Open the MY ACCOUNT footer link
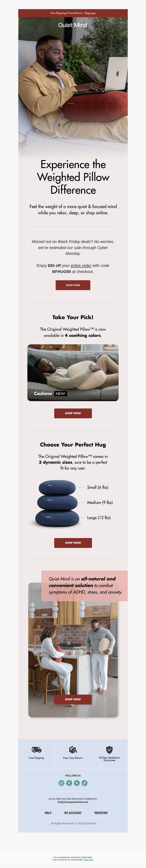 pos(73,812)
